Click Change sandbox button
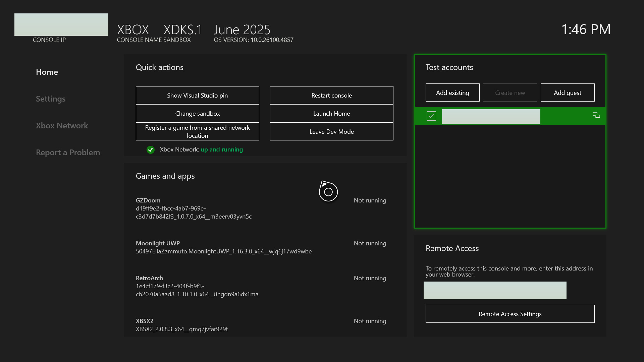The width and height of the screenshot is (644, 362). pos(198,113)
